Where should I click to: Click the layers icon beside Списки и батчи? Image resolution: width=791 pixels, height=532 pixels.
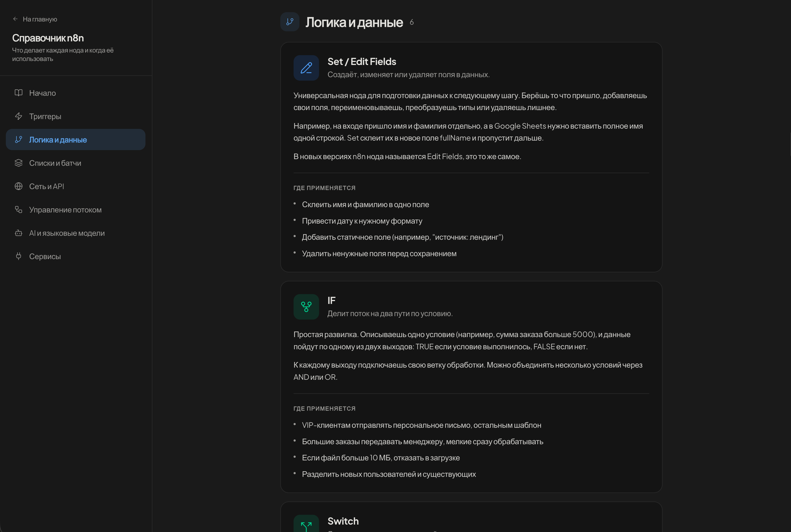point(19,163)
